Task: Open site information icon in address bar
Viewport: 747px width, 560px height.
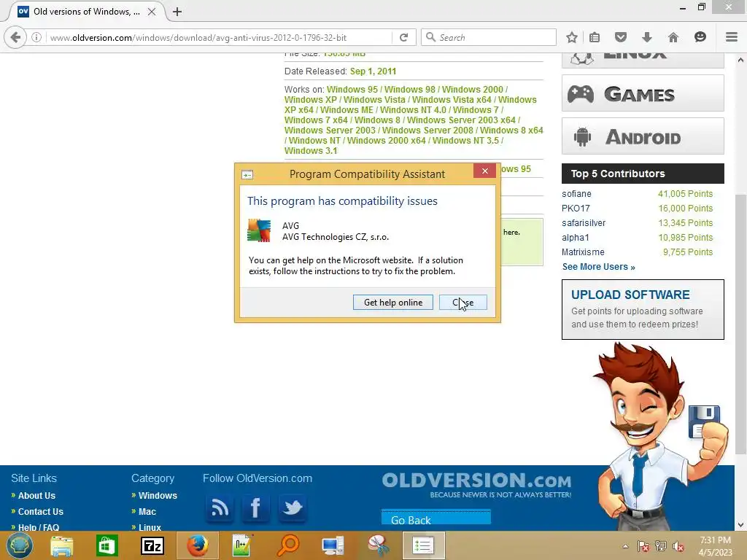Action: coord(36,37)
